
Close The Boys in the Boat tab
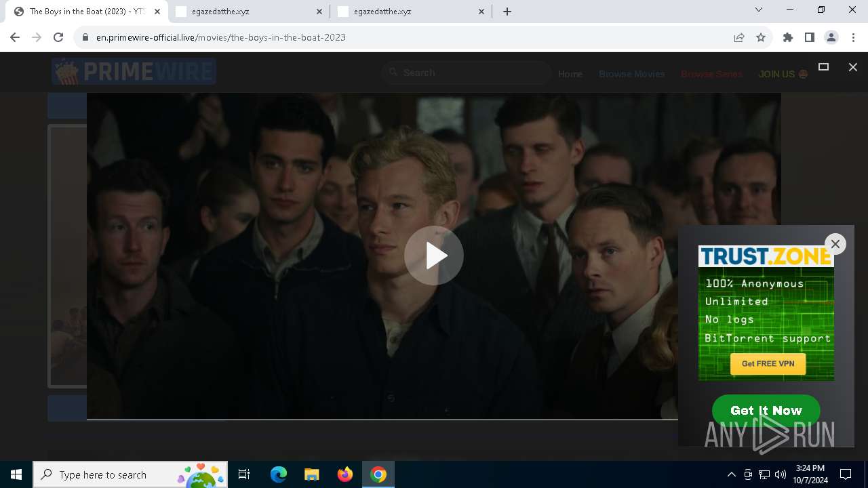(x=157, y=12)
